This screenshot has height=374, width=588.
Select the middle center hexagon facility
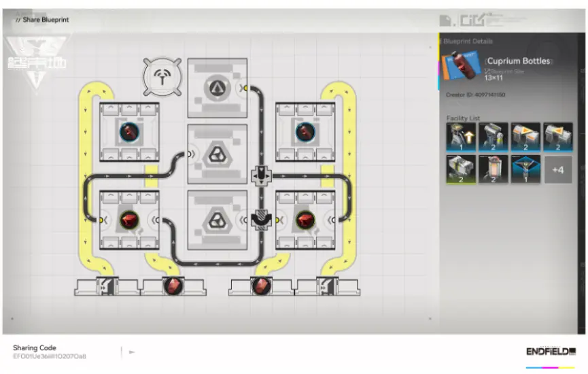(217, 154)
